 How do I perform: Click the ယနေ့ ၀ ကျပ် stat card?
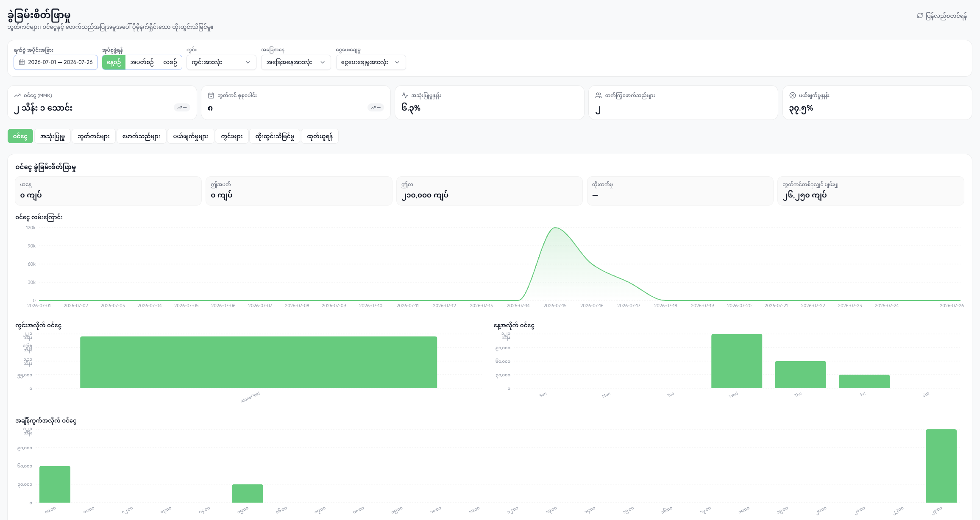tap(108, 191)
